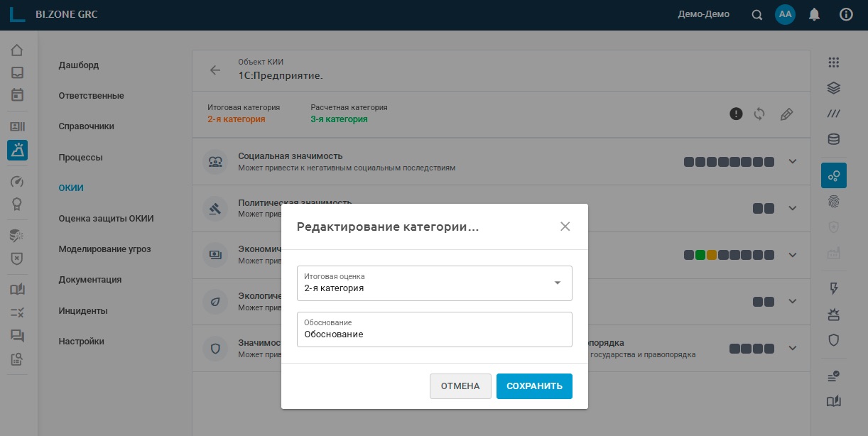Click the refresh recalculation icon
The height and width of the screenshot is (436, 868).
click(759, 114)
